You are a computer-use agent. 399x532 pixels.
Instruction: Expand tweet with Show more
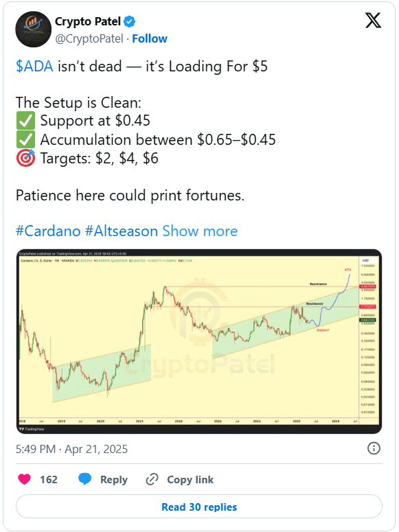pyautogui.click(x=200, y=231)
